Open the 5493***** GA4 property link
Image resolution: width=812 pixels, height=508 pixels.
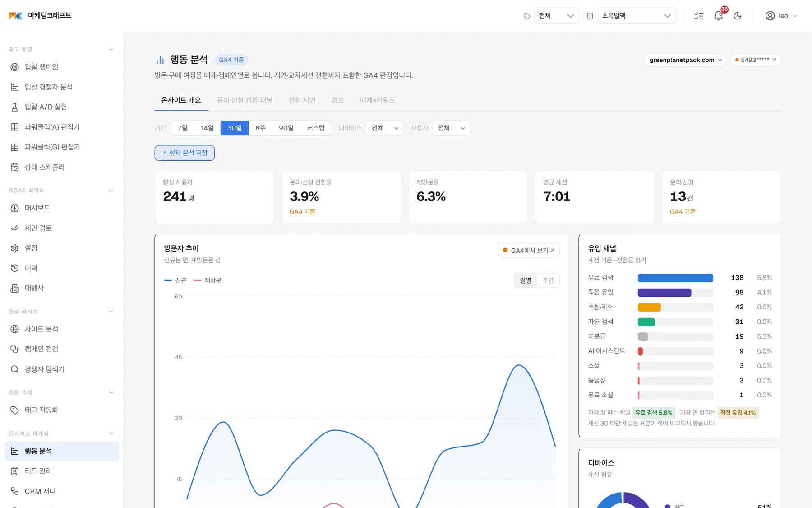pyautogui.click(x=756, y=60)
